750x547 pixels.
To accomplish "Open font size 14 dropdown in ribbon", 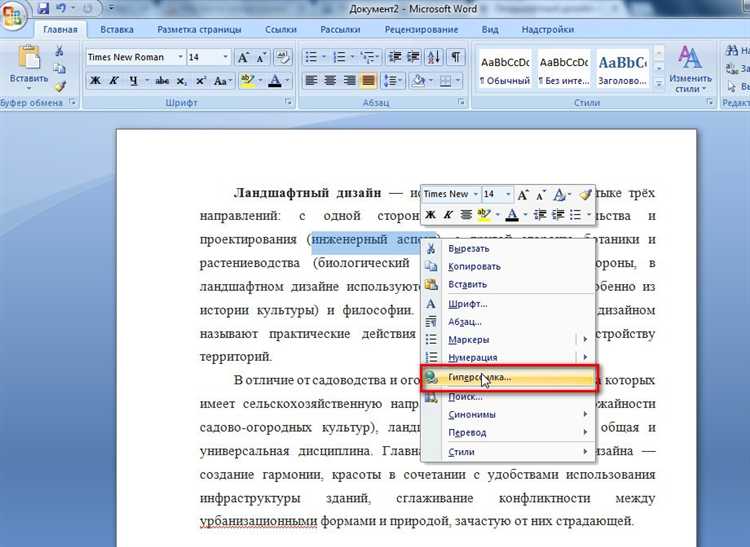I will (x=225, y=57).
